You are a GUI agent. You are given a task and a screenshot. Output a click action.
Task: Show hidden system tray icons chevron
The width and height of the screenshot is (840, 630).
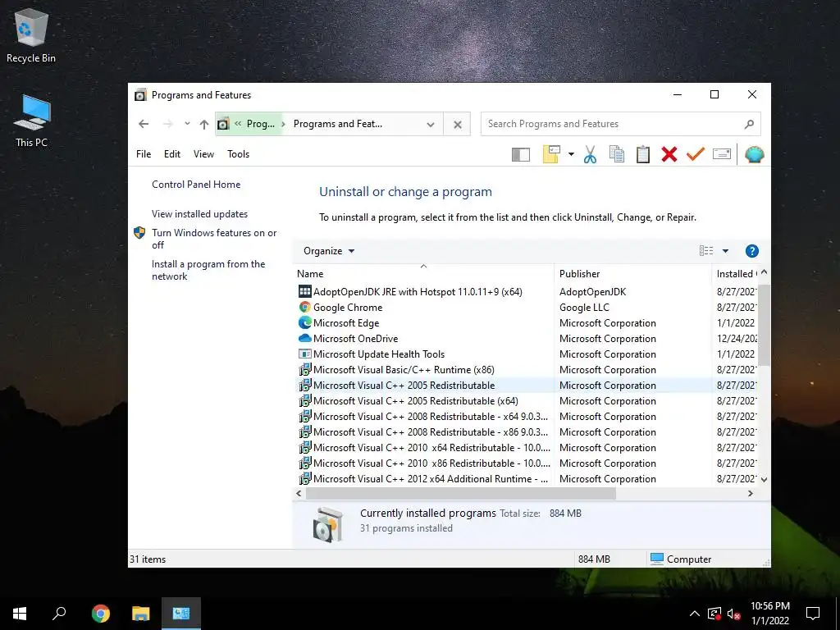click(694, 614)
